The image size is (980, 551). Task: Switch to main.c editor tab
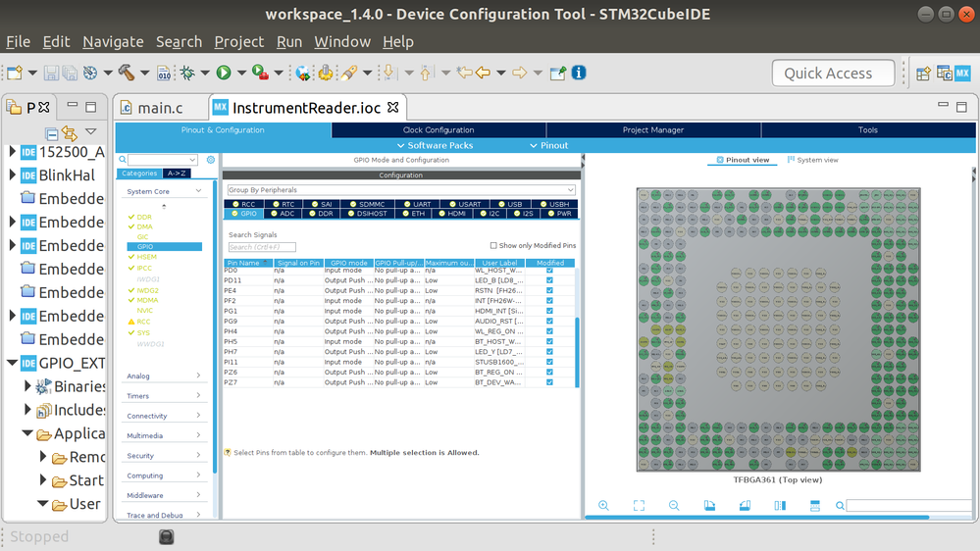[161, 108]
